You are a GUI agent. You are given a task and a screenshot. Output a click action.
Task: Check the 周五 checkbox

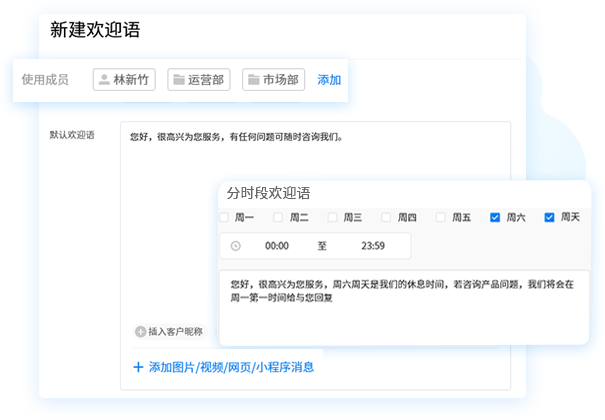click(440, 218)
